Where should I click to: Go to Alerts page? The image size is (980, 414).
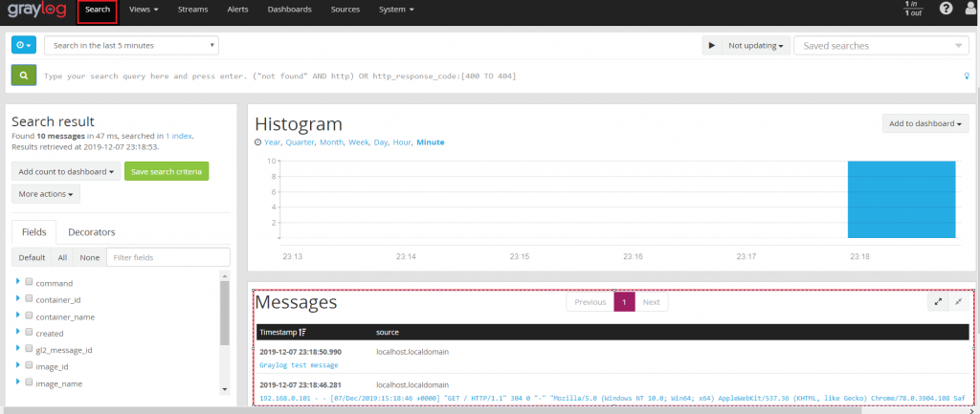coord(237,10)
